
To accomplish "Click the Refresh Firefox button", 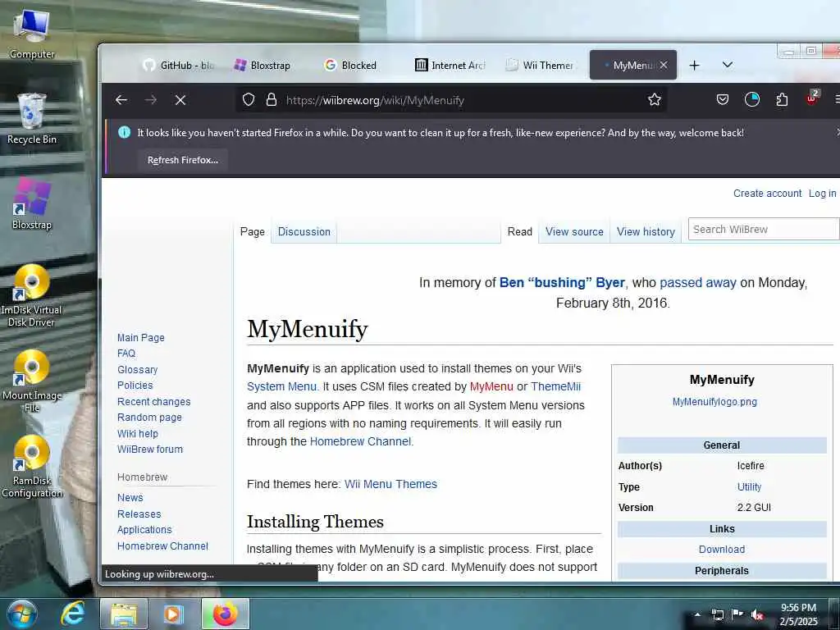I will coord(183,160).
